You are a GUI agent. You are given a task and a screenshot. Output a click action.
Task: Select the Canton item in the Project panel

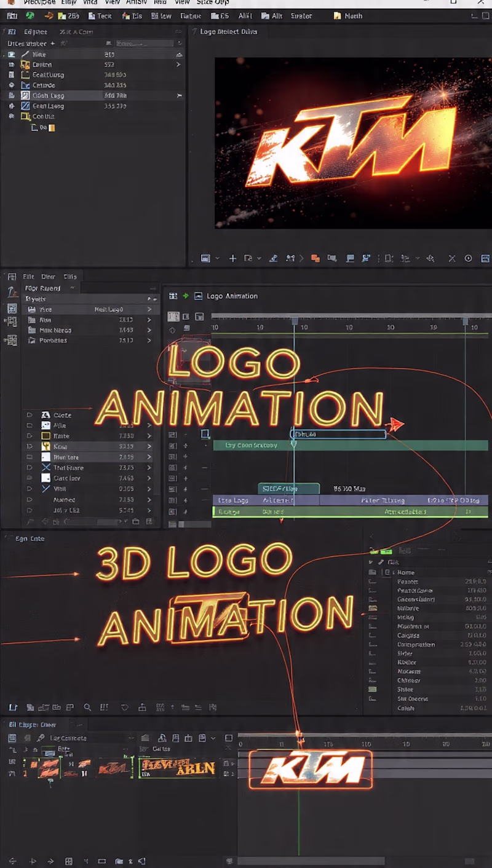(42, 65)
